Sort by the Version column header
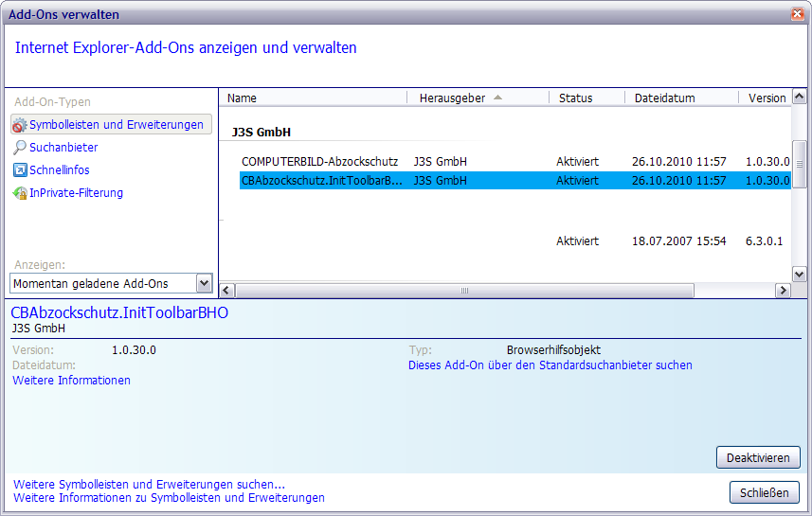 click(x=766, y=98)
